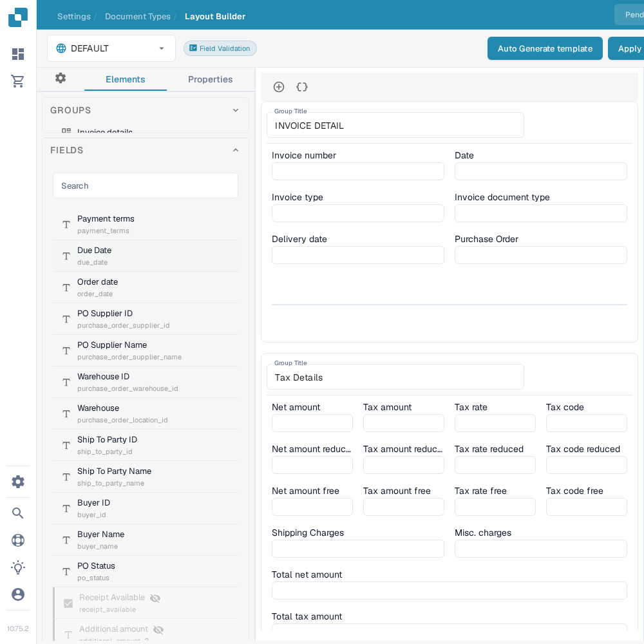Click the text-type icon for Order date

click(x=66, y=287)
